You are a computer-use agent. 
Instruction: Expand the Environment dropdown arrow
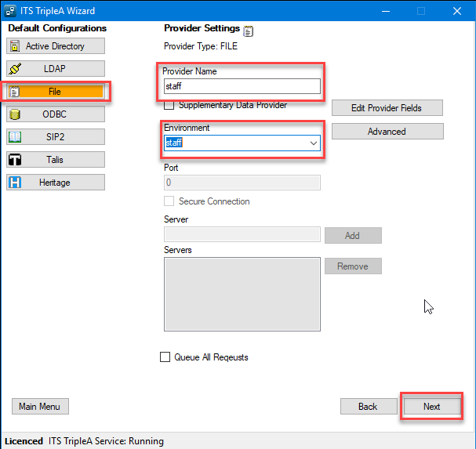(x=314, y=143)
